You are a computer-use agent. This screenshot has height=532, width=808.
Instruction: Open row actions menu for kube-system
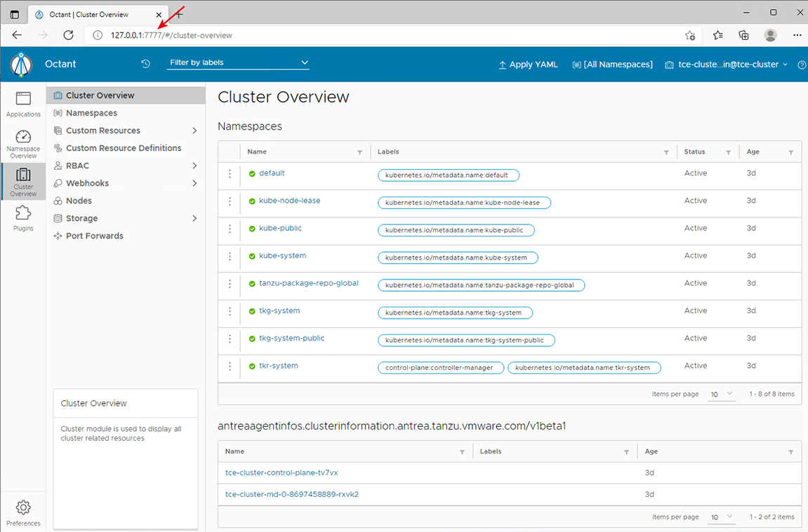tap(230, 256)
